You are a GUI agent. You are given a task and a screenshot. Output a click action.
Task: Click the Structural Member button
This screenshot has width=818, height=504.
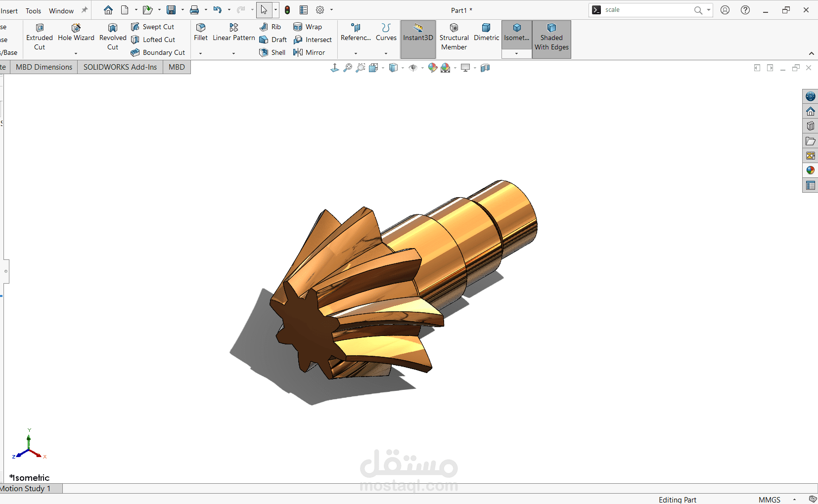[x=454, y=37]
